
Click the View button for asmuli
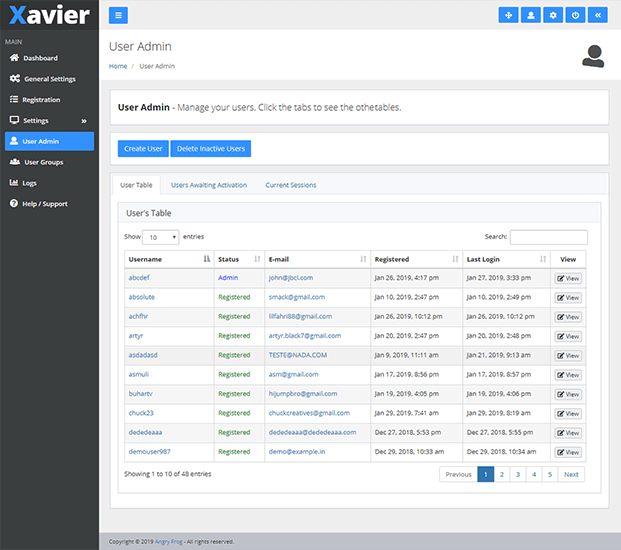point(568,375)
